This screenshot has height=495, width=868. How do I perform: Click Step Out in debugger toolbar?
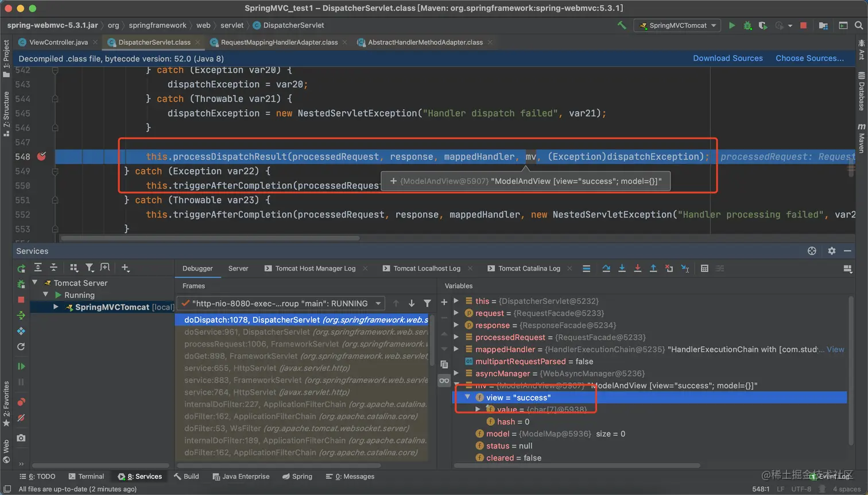(653, 268)
